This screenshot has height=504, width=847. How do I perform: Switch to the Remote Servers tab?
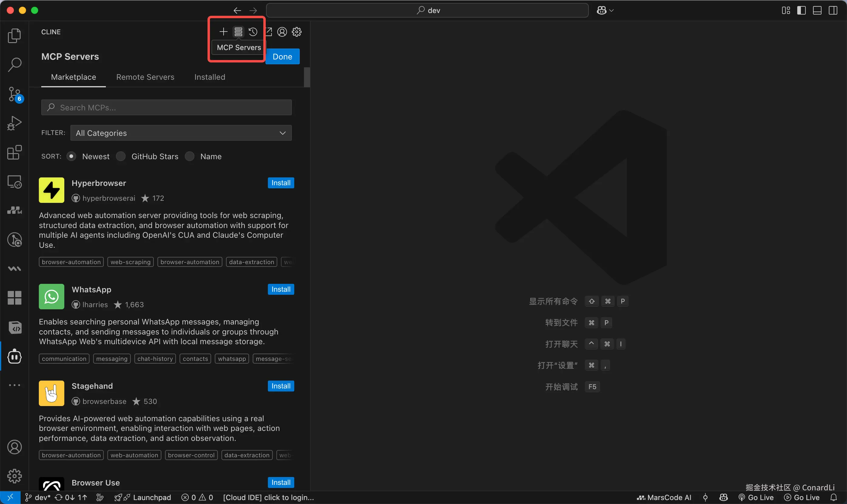(x=145, y=77)
